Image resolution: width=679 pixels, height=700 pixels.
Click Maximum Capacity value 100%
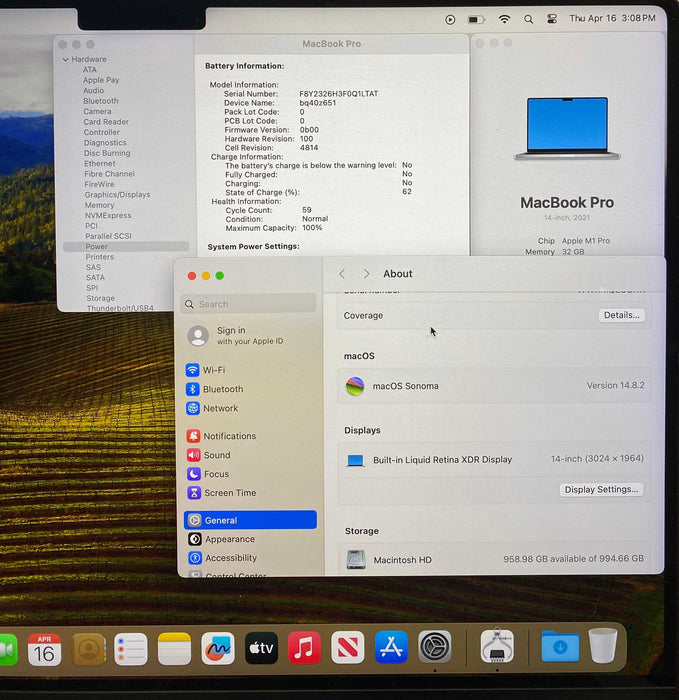[x=312, y=228]
